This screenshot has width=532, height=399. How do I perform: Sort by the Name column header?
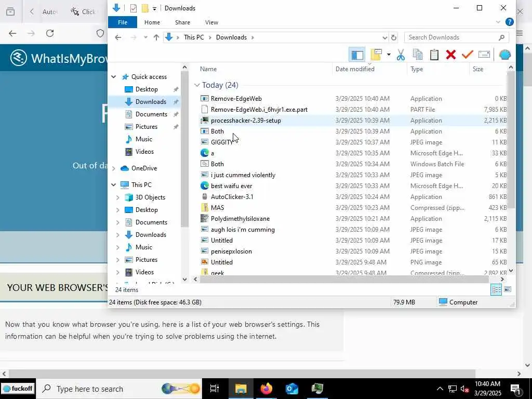[x=208, y=69]
